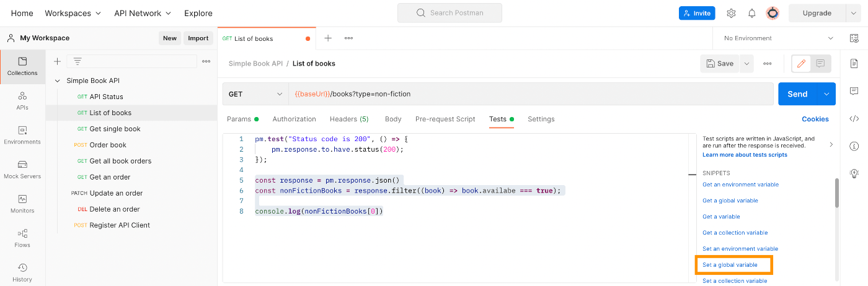Switch to the Headers tab
Image resolution: width=868 pixels, height=286 pixels.
pyautogui.click(x=349, y=119)
